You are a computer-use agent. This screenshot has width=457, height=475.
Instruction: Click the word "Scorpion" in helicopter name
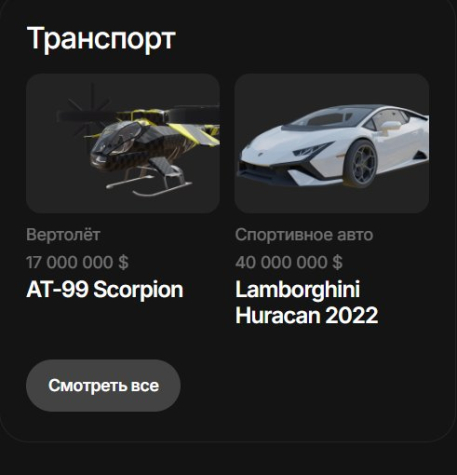[x=138, y=289]
